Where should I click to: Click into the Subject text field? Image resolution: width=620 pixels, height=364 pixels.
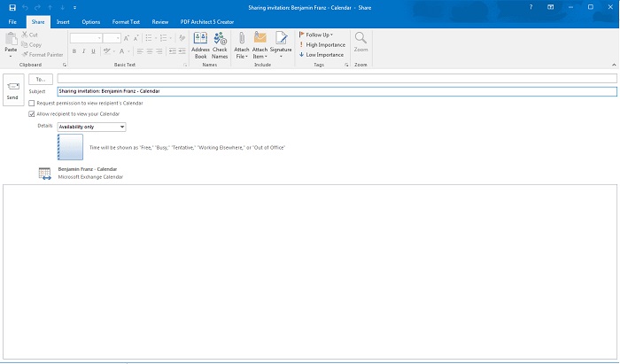click(x=337, y=91)
